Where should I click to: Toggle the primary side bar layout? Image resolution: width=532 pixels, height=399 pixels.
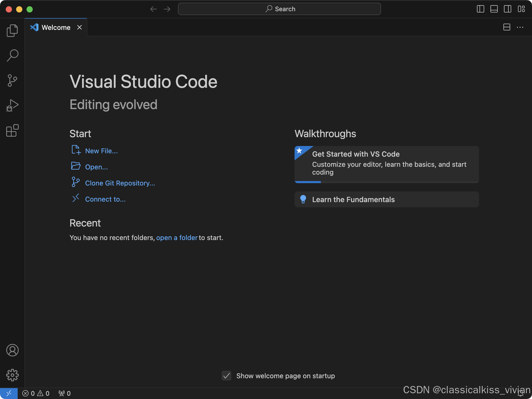[x=481, y=9]
